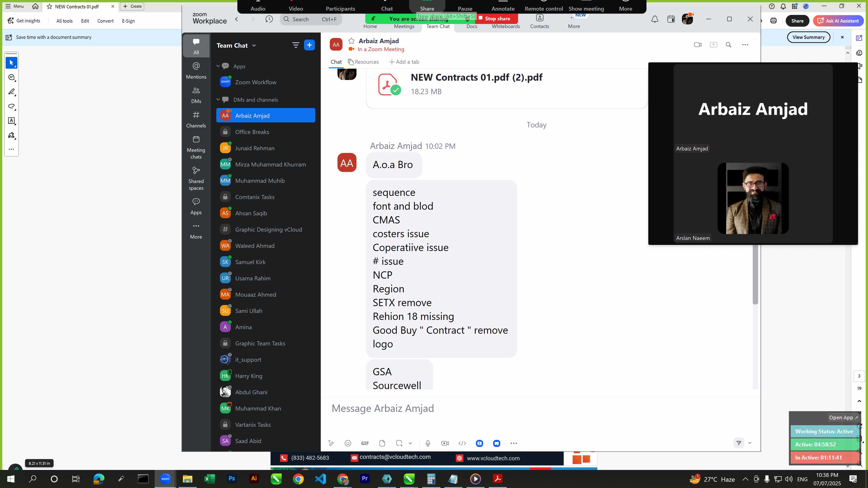This screenshot has height=488, width=868.
Task: Expand Team Chat title dropdown
Action: pyautogui.click(x=254, y=45)
